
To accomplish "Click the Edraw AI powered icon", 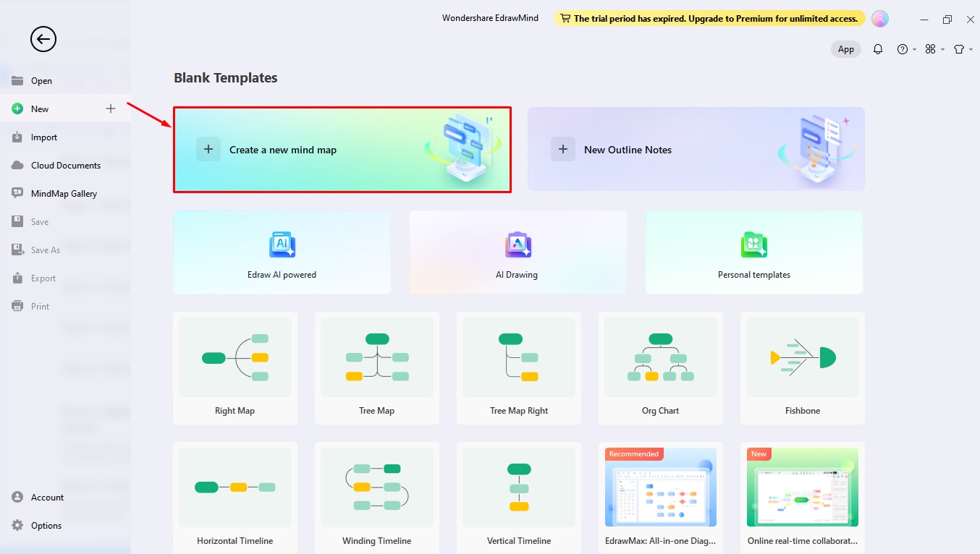I will pos(282,245).
